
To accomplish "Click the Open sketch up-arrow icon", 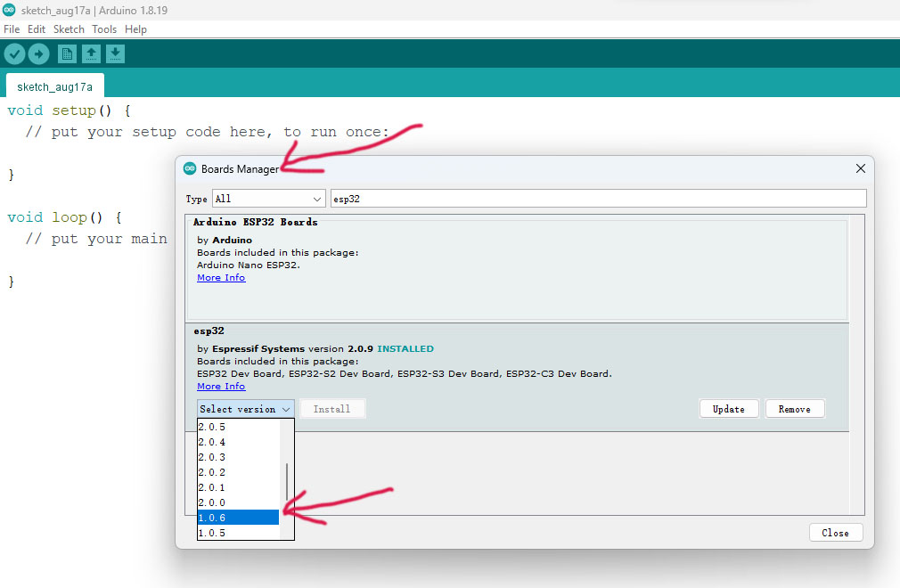I will (x=91, y=54).
